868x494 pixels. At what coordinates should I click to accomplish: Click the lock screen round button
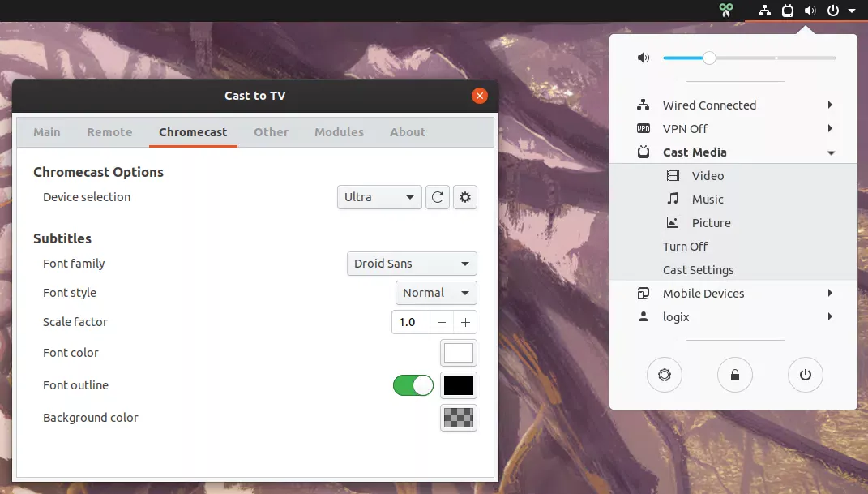pyautogui.click(x=735, y=375)
